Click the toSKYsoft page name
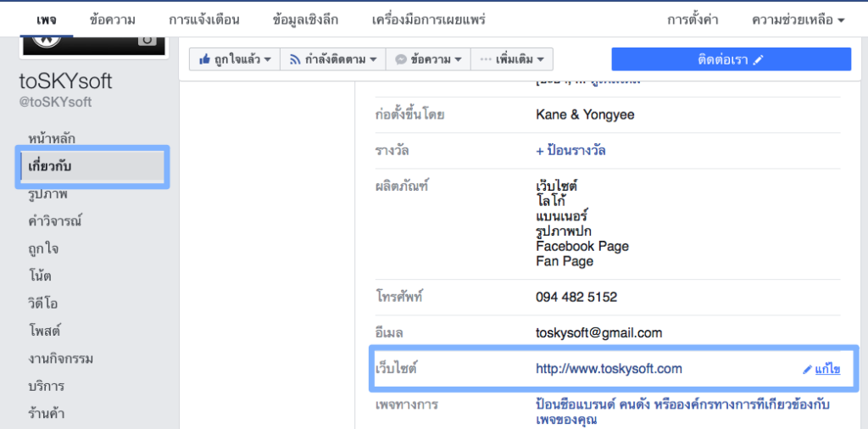 [x=65, y=81]
